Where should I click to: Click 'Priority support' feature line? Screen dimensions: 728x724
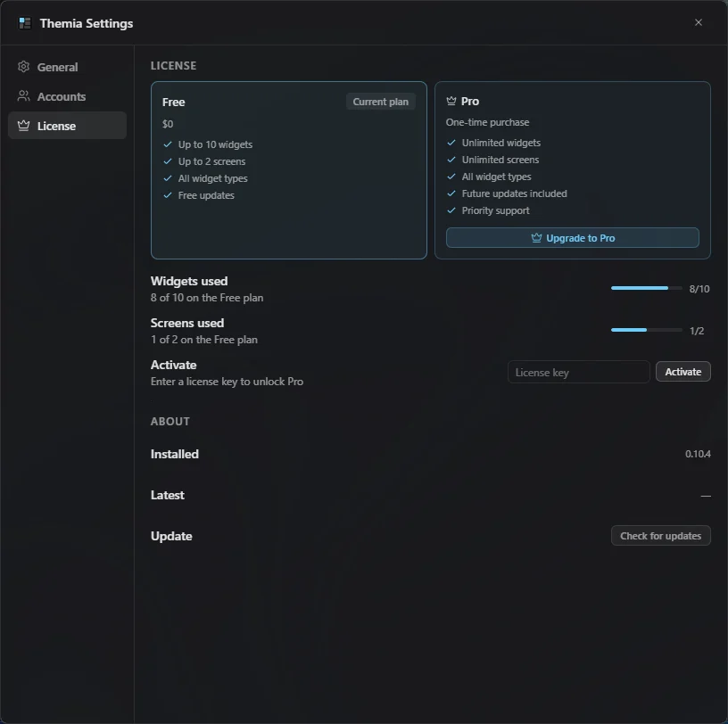click(495, 210)
